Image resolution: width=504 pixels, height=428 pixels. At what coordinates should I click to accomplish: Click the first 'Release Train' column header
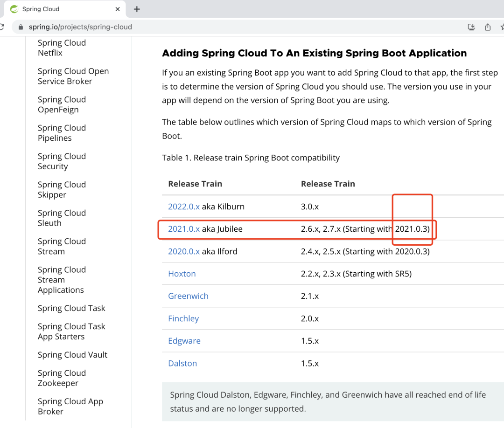click(195, 184)
